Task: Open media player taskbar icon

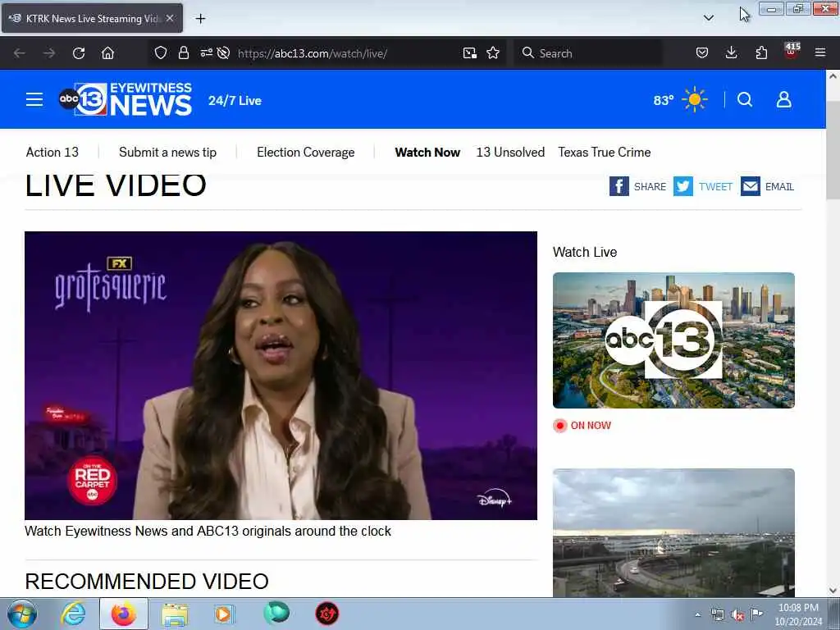Action: click(x=223, y=614)
